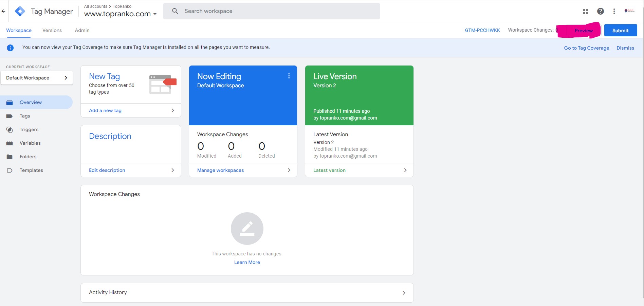This screenshot has height=306, width=644.
Task: Select Folders in the sidebar
Action: click(x=36, y=157)
